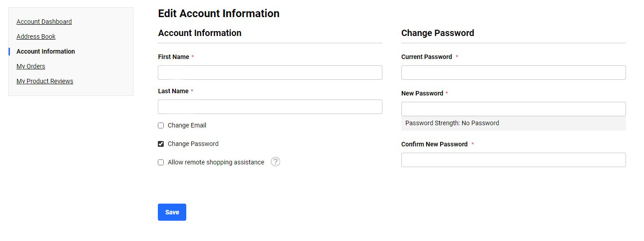Click the Password Strength indicator bar

coord(514,123)
